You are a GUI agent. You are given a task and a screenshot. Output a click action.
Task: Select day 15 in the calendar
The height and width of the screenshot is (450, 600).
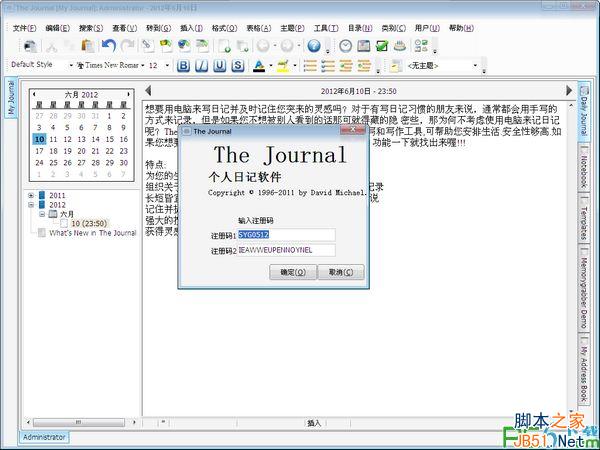[x=109, y=139]
